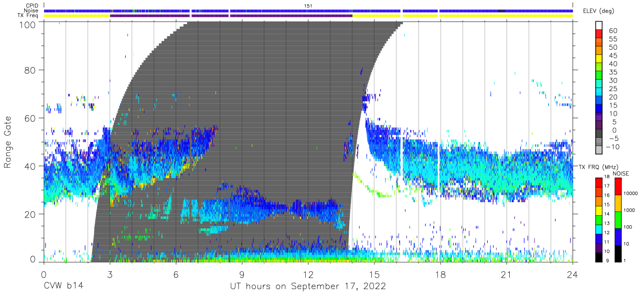Screen dimensions: 644x297
Task: Select the black TX FRQ swatch between 9 and 10
Action: (x=598, y=257)
